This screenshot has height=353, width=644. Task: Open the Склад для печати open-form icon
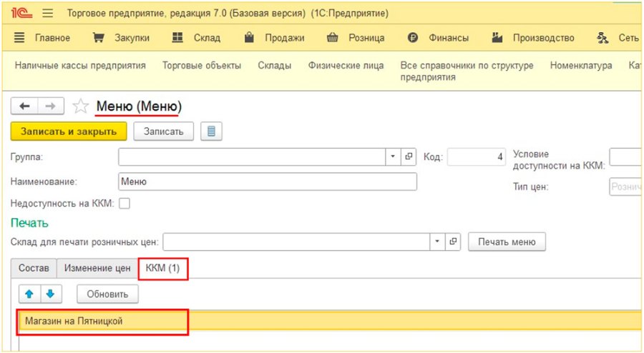coord(453,242)
